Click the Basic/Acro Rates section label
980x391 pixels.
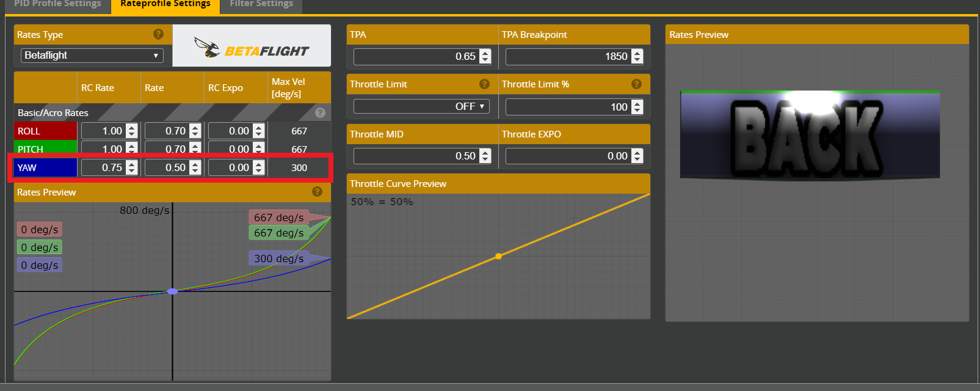53,112
